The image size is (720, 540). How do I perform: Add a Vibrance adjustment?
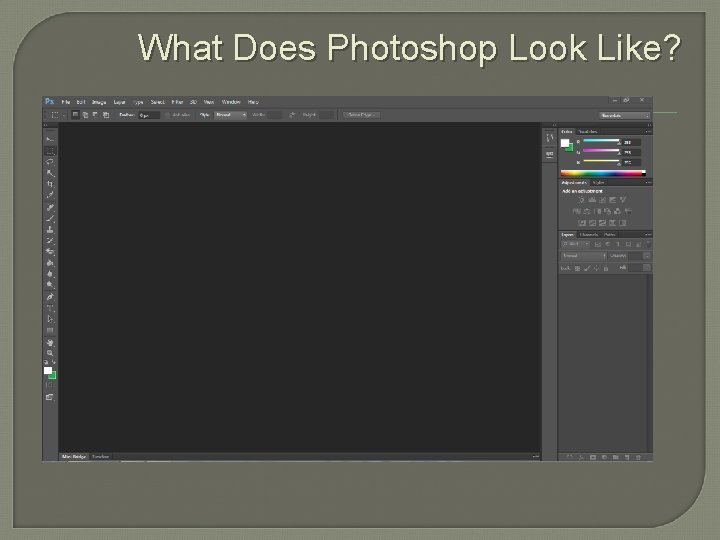[623, 200]
